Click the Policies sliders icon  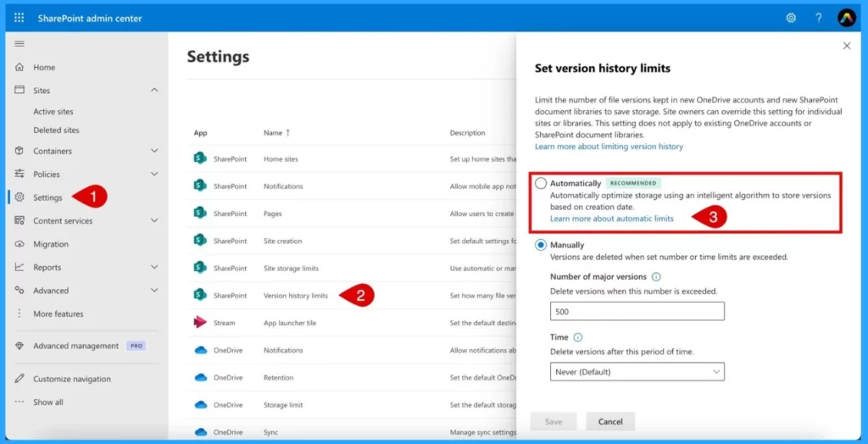(x=19, y=174)
